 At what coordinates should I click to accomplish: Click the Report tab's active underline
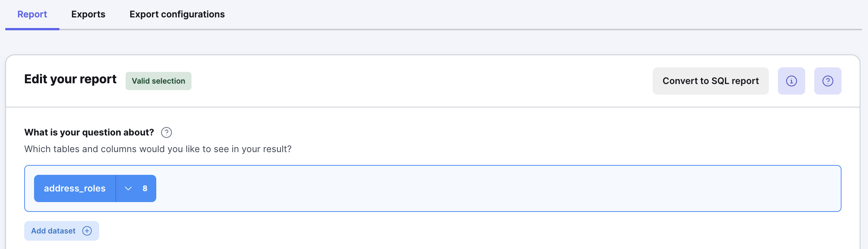point(32,29)
